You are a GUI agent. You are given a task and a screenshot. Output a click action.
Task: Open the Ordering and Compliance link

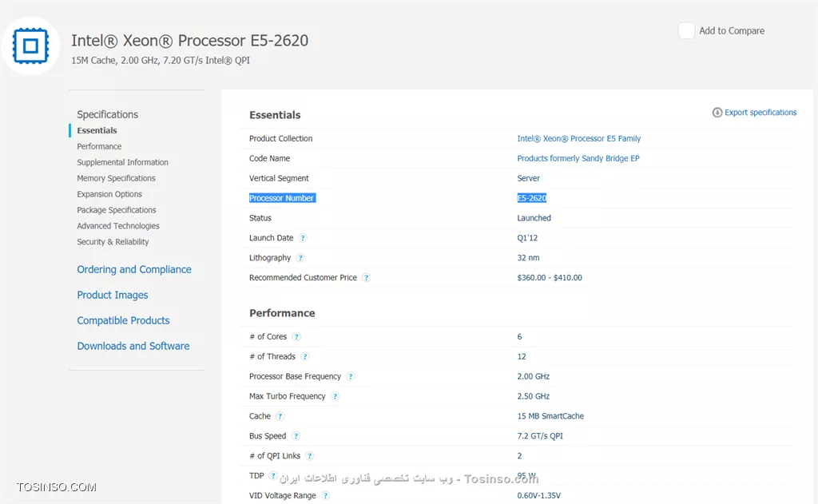134,269
